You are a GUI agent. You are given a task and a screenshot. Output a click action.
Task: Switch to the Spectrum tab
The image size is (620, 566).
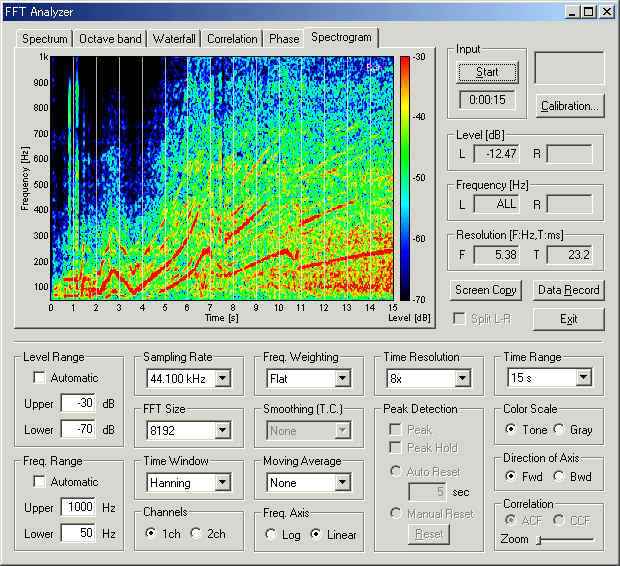(44, 39)
